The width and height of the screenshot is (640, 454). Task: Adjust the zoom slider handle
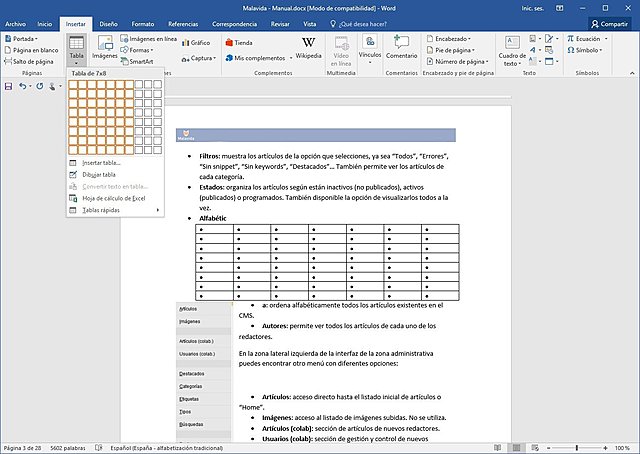point(577,448)
